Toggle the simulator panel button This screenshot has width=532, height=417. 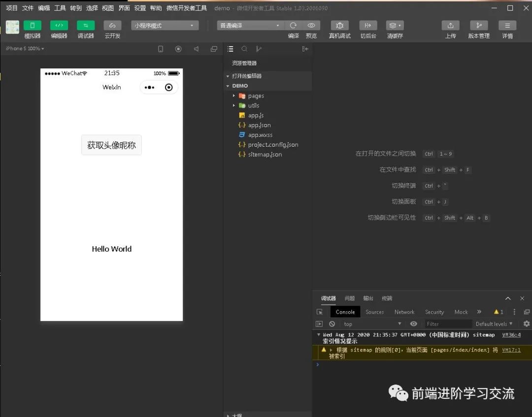click(x=33, y=26)
